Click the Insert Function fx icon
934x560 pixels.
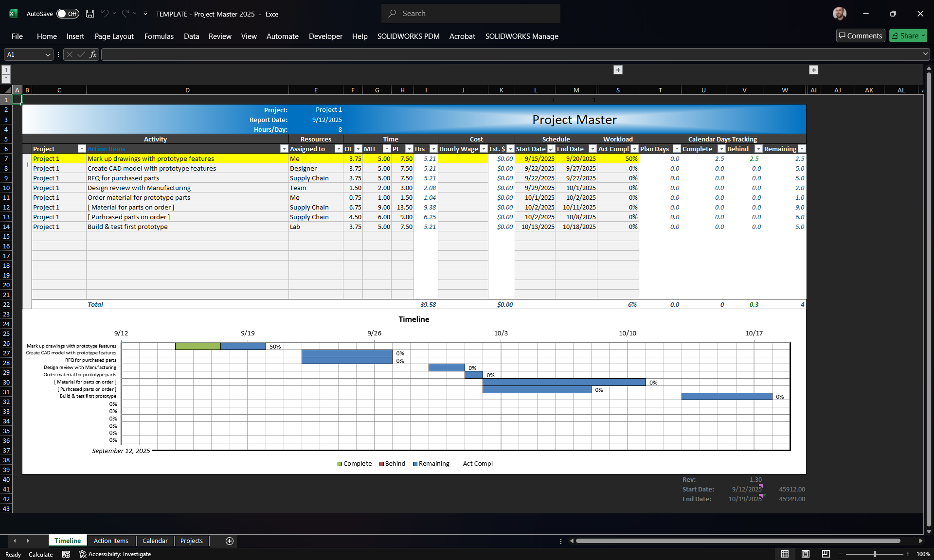[x=93, y=54]
